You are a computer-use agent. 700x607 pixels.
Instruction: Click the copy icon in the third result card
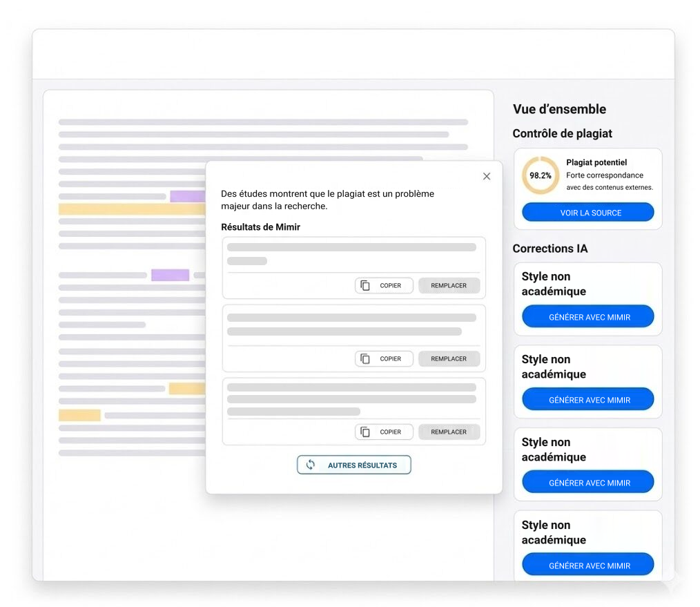point(364,432)
